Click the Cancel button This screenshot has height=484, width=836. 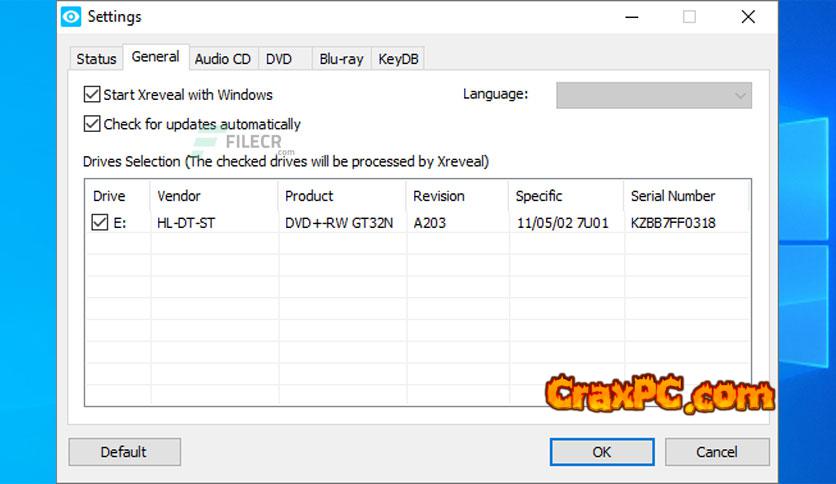[717, 452]
